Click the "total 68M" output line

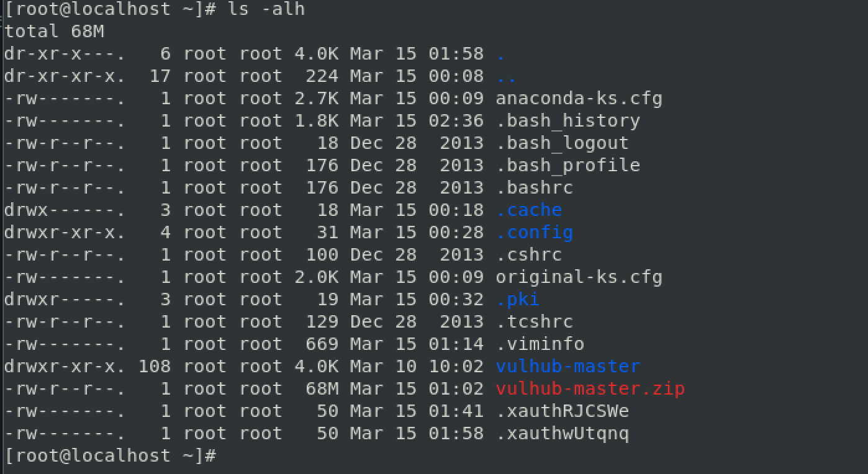(x=55, y=32)
